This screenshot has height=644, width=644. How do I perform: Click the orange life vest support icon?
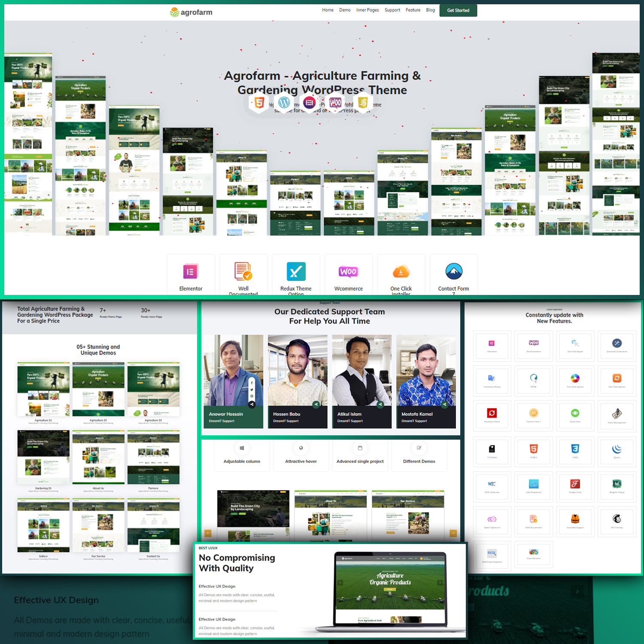pyautogui.click(x=575, y=519)
